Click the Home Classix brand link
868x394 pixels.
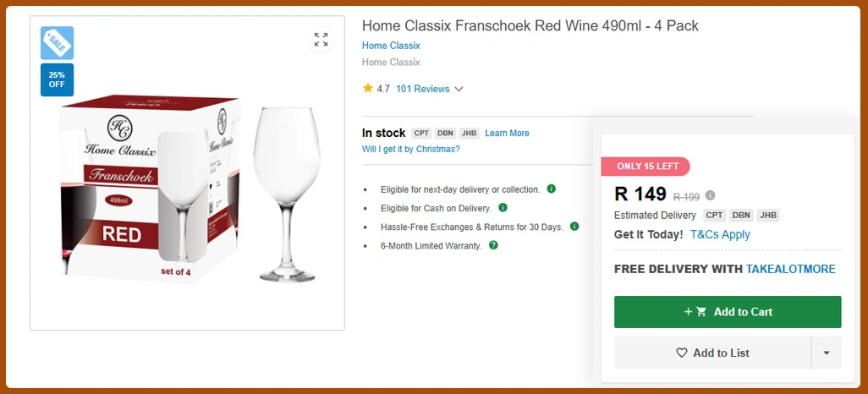(391, 46)
